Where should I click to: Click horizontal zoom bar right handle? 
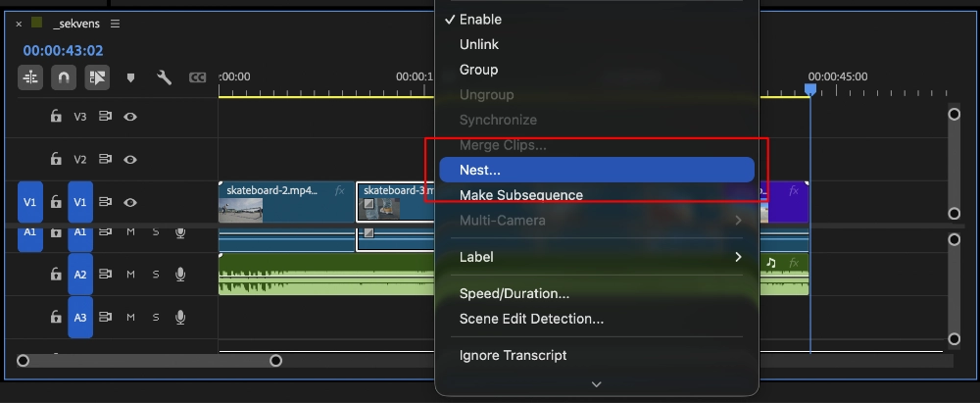point(275,361)
